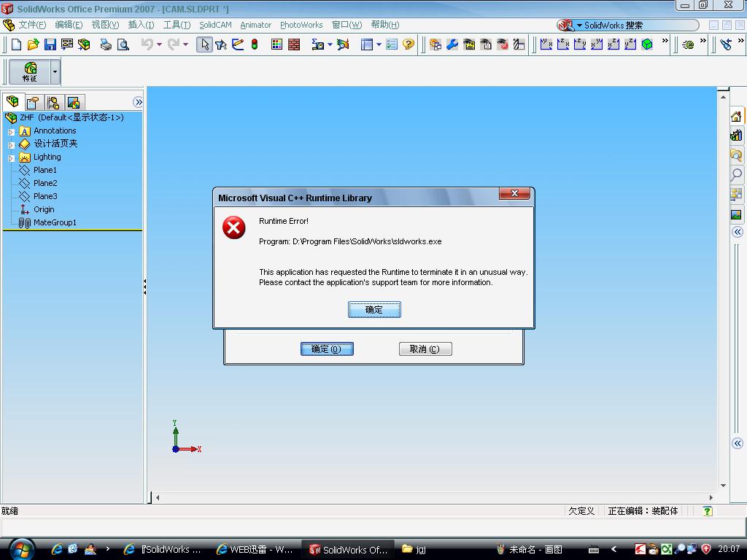Click the status bar green help question icon

708,511
